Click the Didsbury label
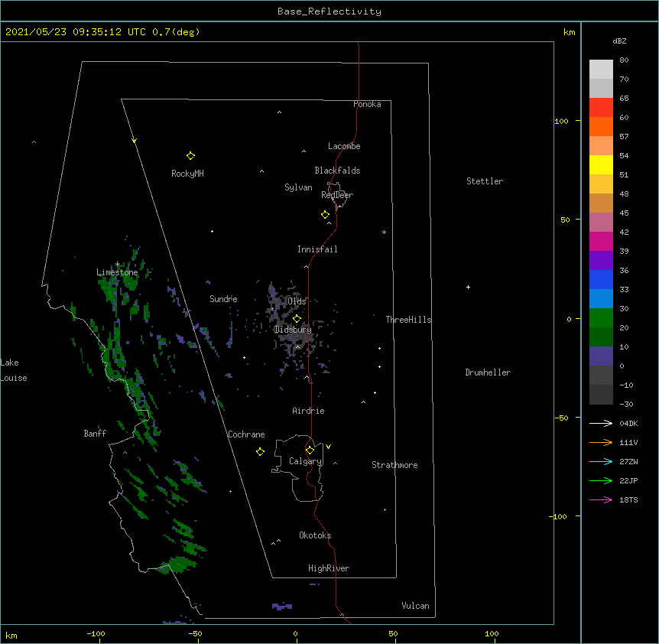 coord(293,330)
